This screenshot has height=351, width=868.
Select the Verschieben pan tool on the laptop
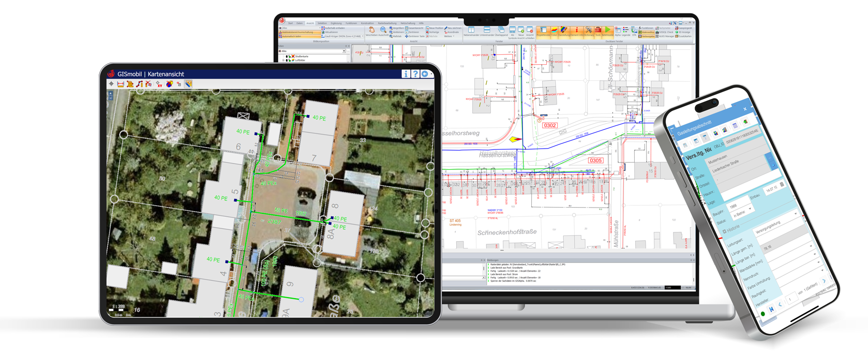tap(371, 31)
